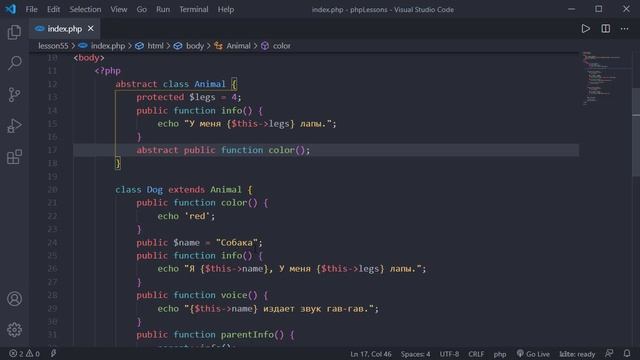Open the Edit menu

[x=53, y=9]
